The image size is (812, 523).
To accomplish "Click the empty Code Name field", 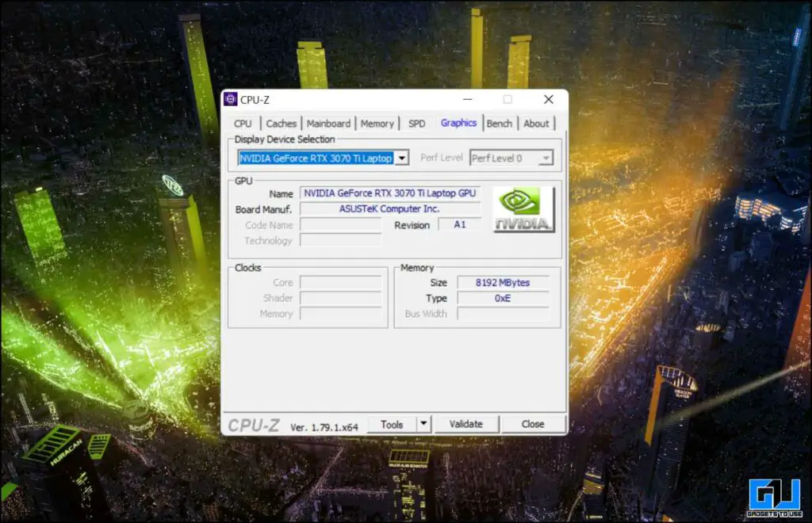I will click(x=341, y=224).
